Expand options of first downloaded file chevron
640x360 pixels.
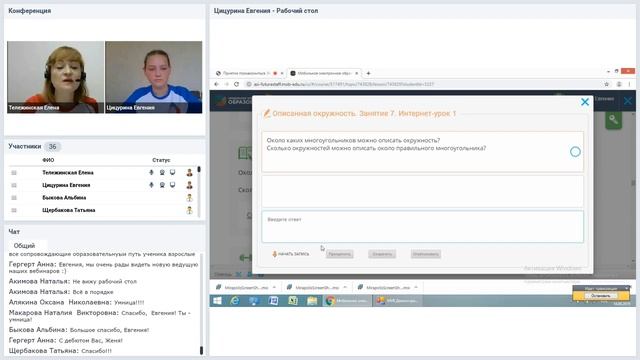point(274,287)
